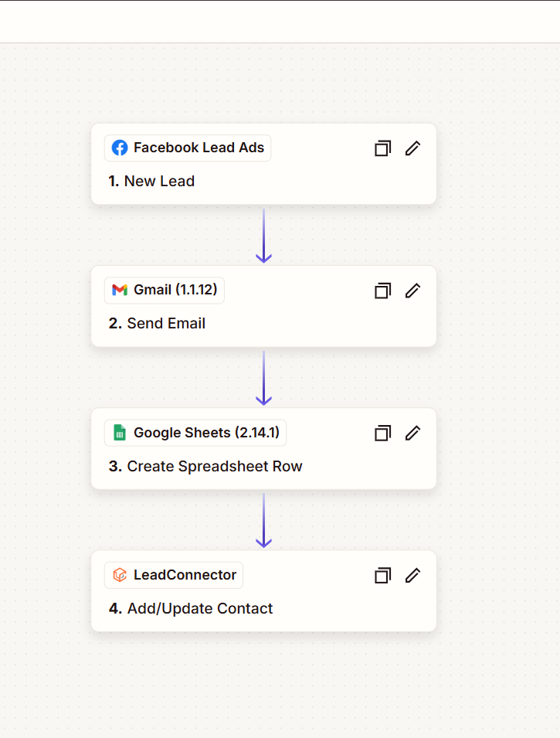
Task: Open the '2. Send Email' step
Action: coord(157,323)
